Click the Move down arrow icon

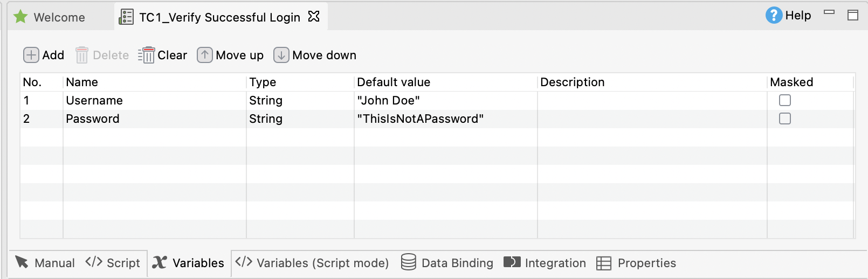click(281, 55)
